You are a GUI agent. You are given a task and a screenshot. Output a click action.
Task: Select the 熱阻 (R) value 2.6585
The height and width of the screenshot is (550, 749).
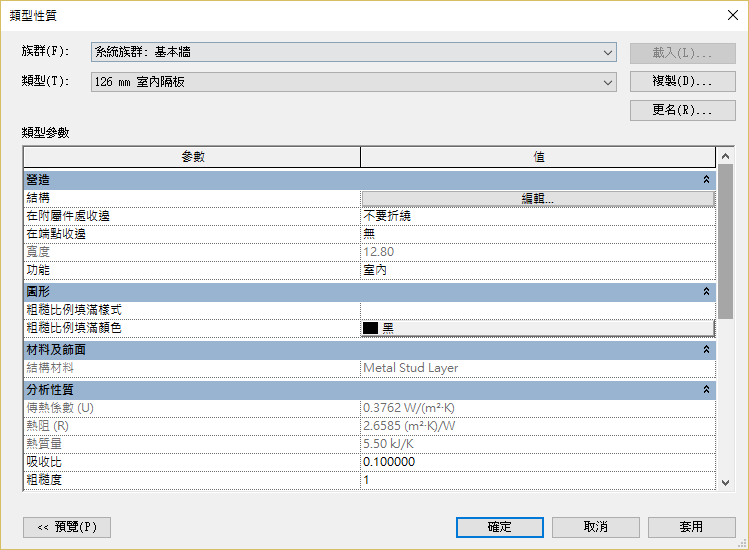(x=538, y=426)
